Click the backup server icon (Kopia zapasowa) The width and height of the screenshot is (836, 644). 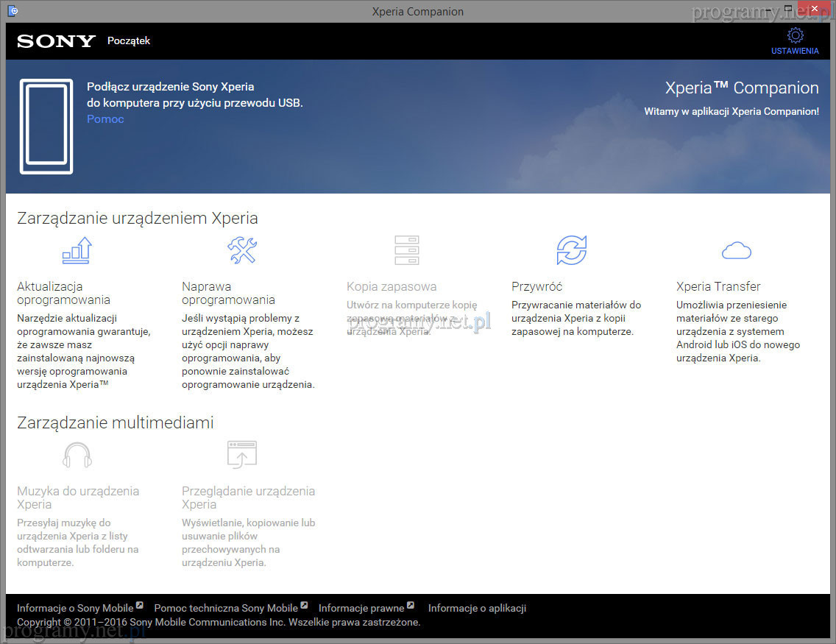(x=406, y=250)
